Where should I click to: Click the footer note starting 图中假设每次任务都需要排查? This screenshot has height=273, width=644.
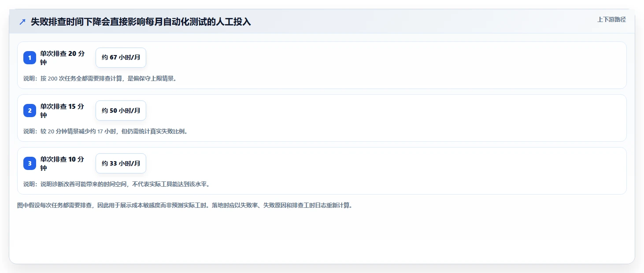(185, 206)
